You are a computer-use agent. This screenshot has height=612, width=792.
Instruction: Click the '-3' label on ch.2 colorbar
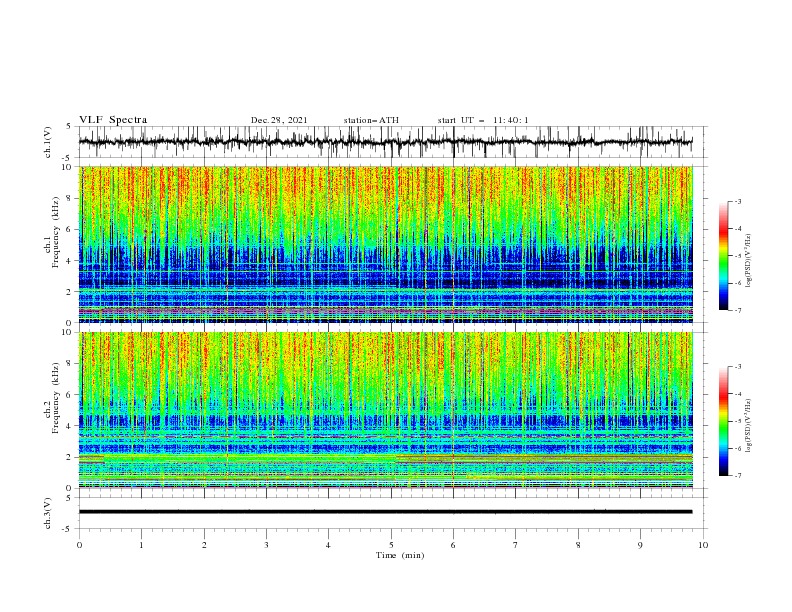[x=737, y=367]
